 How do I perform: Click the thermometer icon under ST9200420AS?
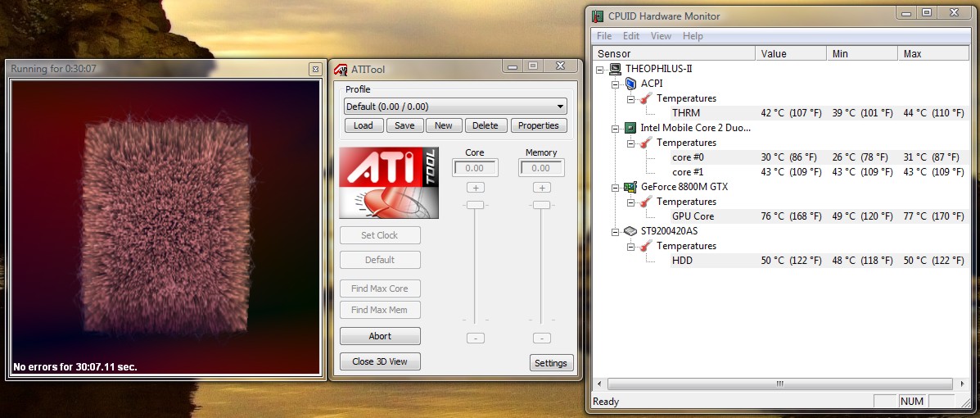tap(646, 246)
